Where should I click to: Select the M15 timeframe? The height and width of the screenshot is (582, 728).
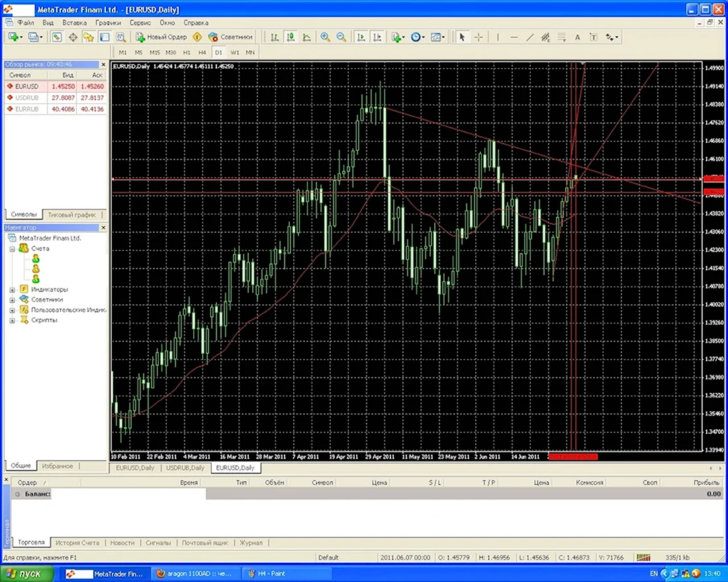coord(155,52)
